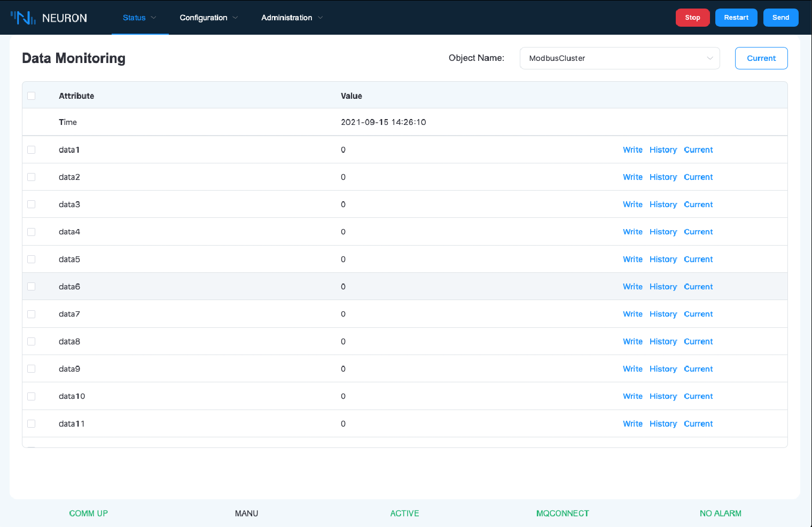Screen dimensions: 812x527
Task: Click the NEURON brand name text
Action: pyautogui.click(x=65, y=18)
